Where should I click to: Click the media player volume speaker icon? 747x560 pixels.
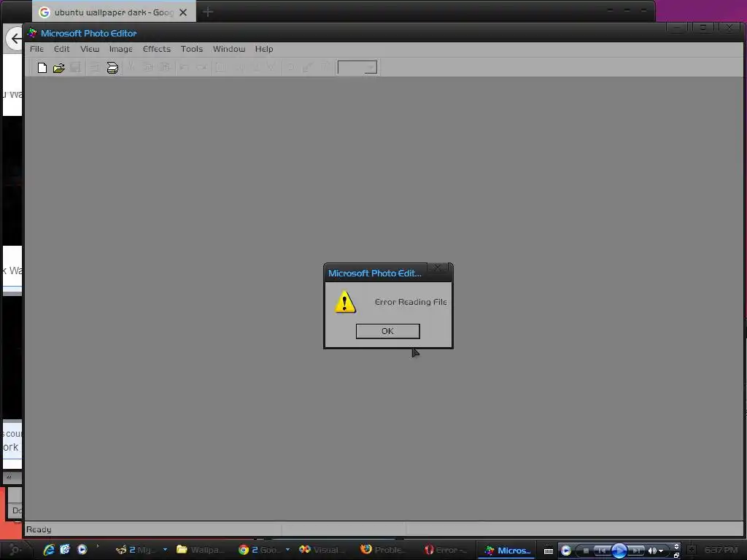tap(651, 551)
